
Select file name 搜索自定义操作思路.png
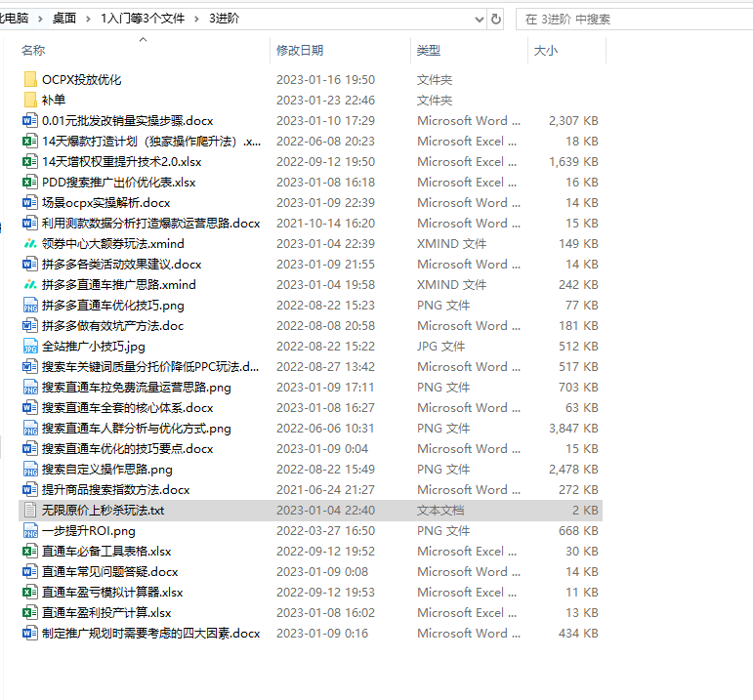[107, 469]
